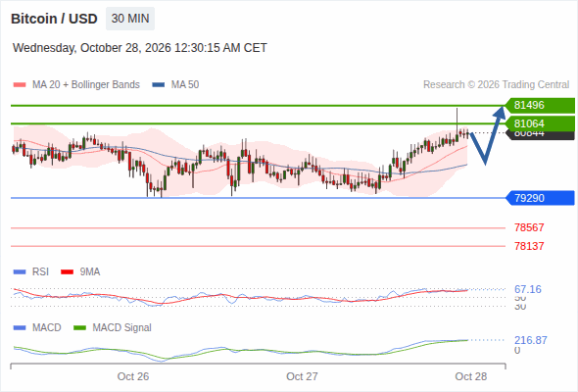Click the Oct 27 date axis label
578x392 pixels.
pyautogui.click(x=302, y=376)
